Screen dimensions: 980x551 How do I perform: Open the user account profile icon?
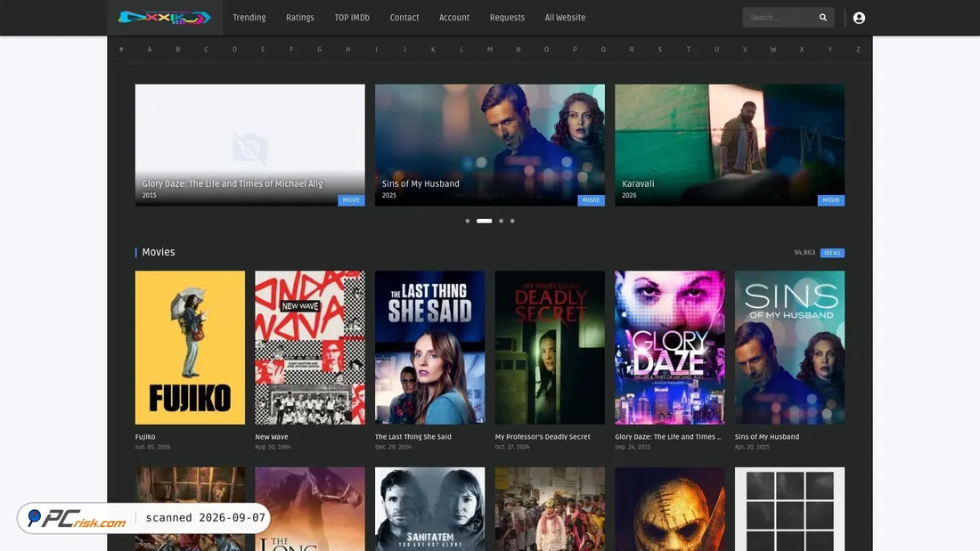click(x=859, y=18)
